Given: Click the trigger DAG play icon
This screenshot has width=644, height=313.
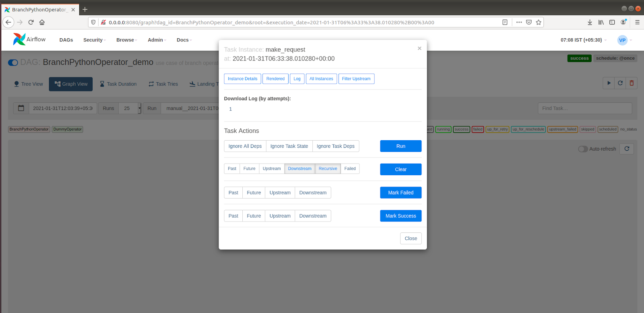Looking at the screenshot, I should pos(609,83).
